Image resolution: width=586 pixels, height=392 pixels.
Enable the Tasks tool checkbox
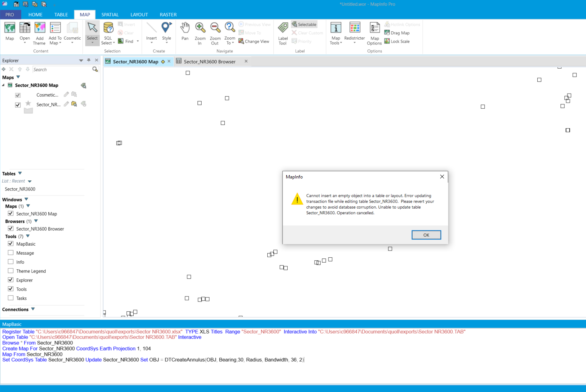(11, 298)
